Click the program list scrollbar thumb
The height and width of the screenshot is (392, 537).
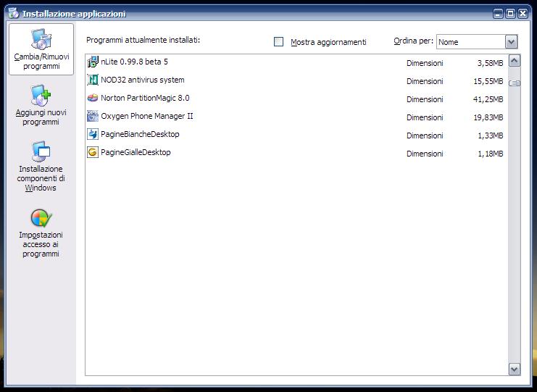pyautogui.click(x=515, y=83)
